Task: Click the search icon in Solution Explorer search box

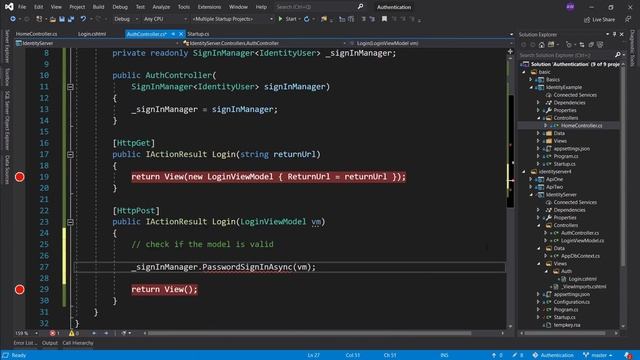Action: point(618,55)
